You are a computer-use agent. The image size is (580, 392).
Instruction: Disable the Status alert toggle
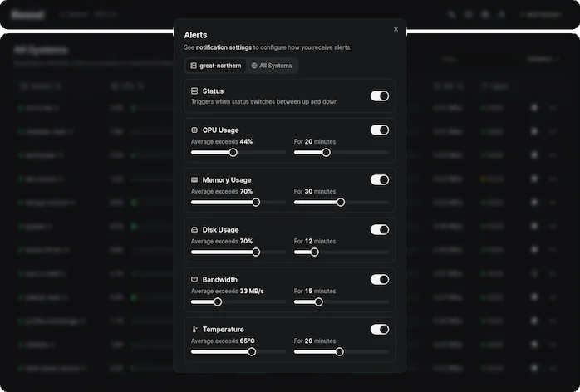(379, 96)
